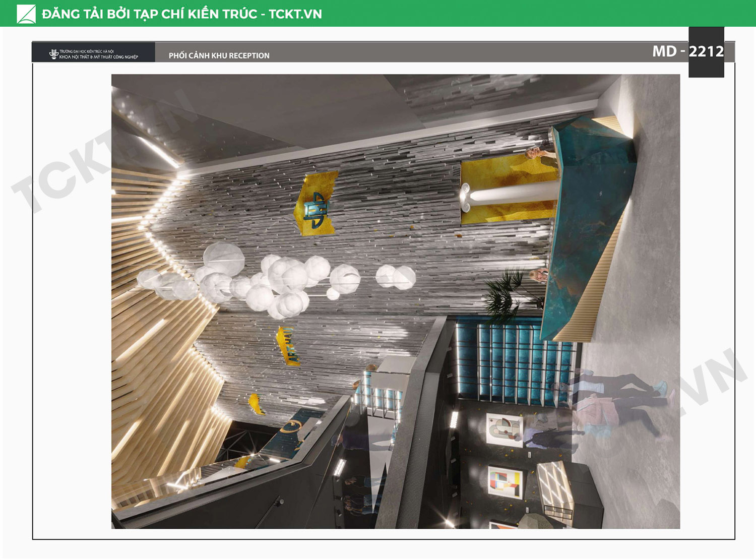Click the TCKT logo in green header
This screenshot has width=756, height=560.
pos(26,14)
